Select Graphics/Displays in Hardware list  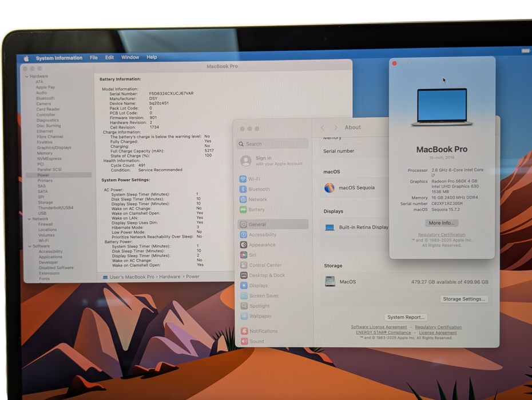[54, 148]
